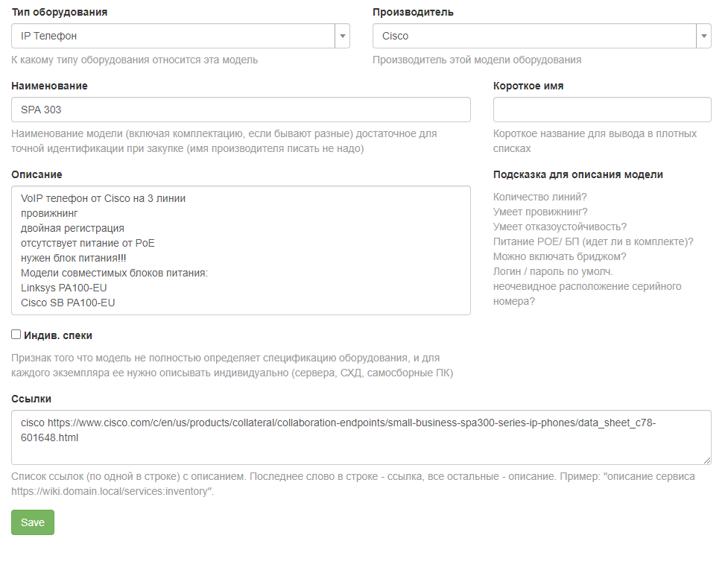This screenshot has width=728, height=582.
Task: Click the Наименование field label
Action: click(x=49, y=86)
